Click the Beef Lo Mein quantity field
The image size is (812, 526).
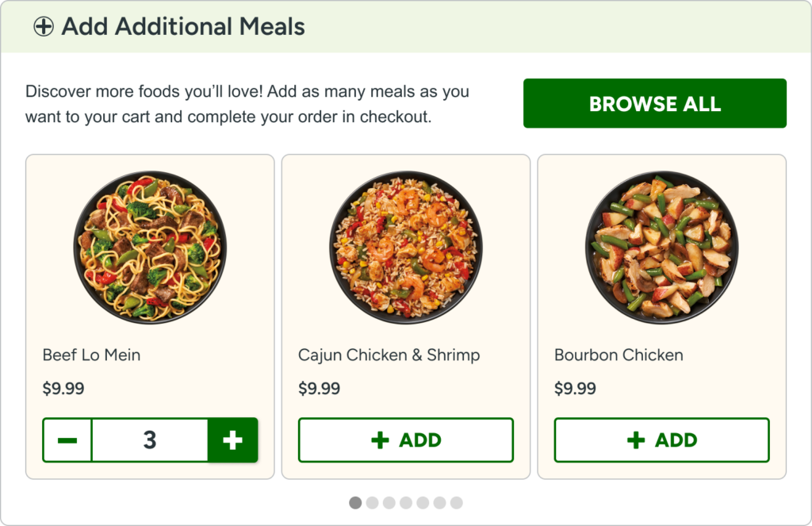(150, 440)
